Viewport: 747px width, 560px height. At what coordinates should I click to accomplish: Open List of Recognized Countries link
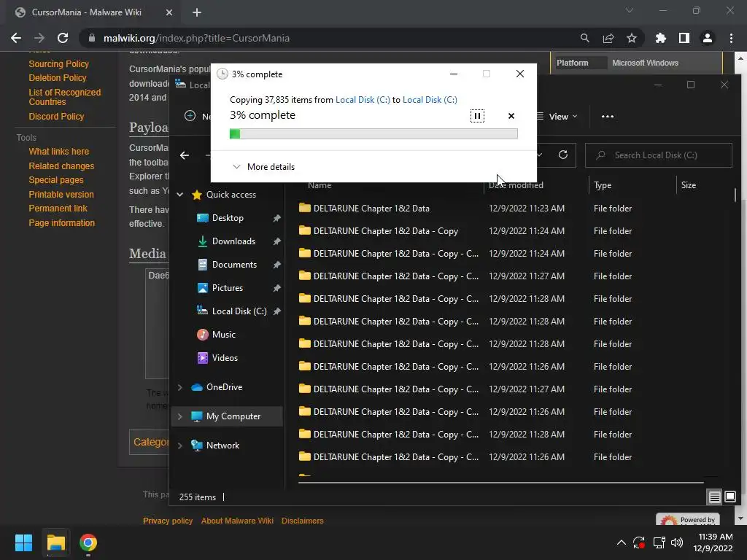(64, 97)
